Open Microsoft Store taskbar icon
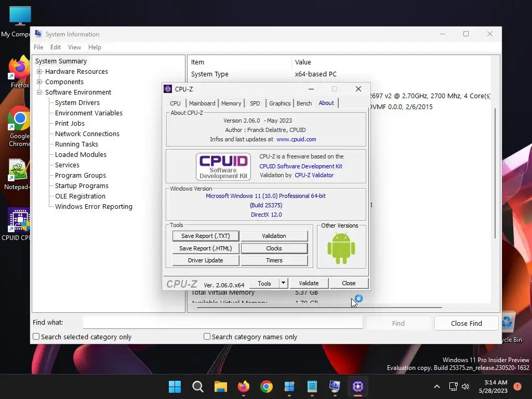 (289, 387)
